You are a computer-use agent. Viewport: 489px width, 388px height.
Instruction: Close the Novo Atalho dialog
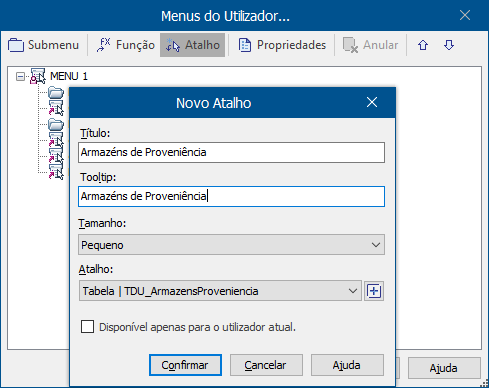point(372,102)
